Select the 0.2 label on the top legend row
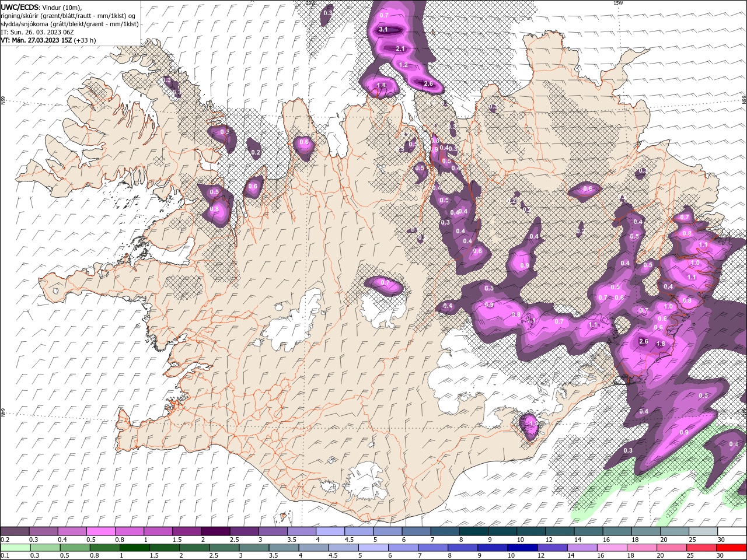 pyautogui.click(x=5, y=540)
